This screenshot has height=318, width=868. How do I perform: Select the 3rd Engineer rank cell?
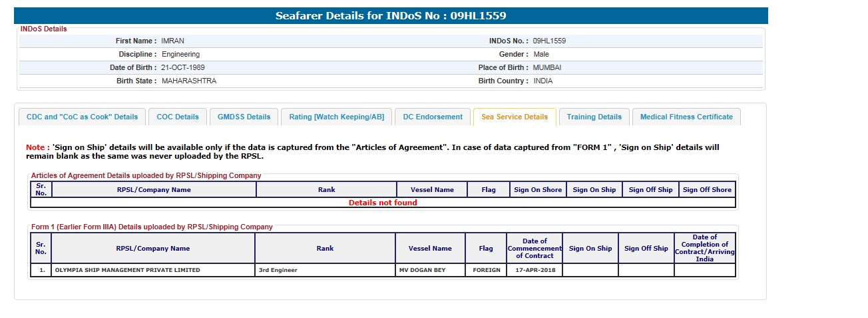pyautogui.click(x=278, y=270)
